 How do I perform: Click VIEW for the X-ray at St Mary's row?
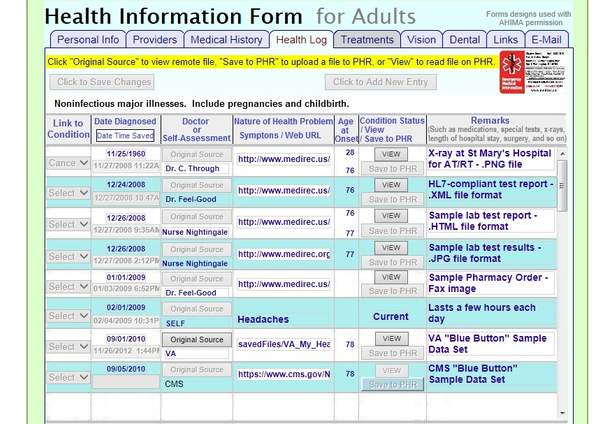[391, 154]
